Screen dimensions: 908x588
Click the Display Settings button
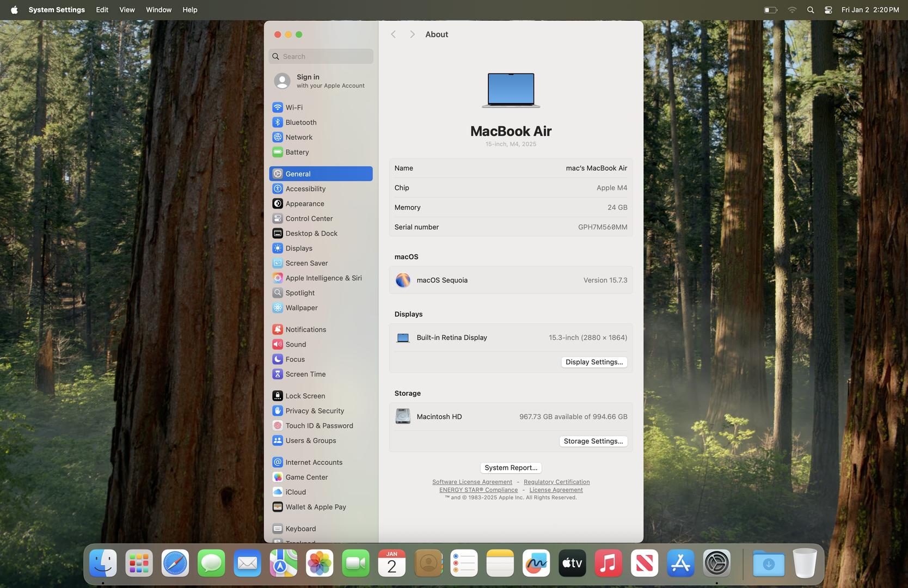(594, 362)
